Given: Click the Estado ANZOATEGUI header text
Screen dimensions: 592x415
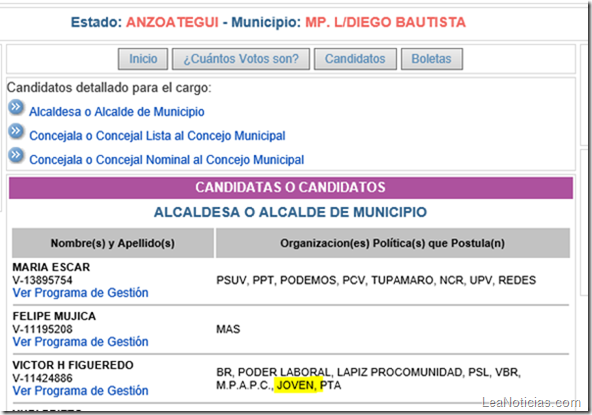Looking at the screenshot, I should point(145,22).
